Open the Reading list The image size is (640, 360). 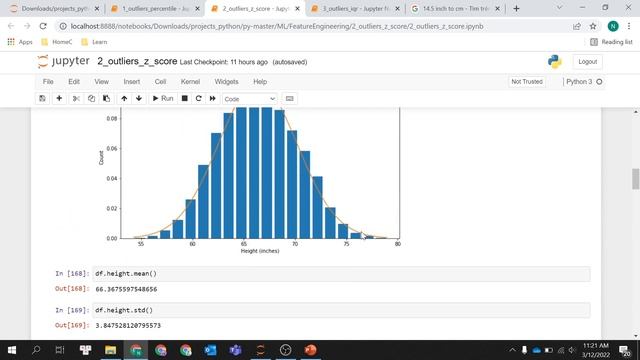click(x=611, y=42)
